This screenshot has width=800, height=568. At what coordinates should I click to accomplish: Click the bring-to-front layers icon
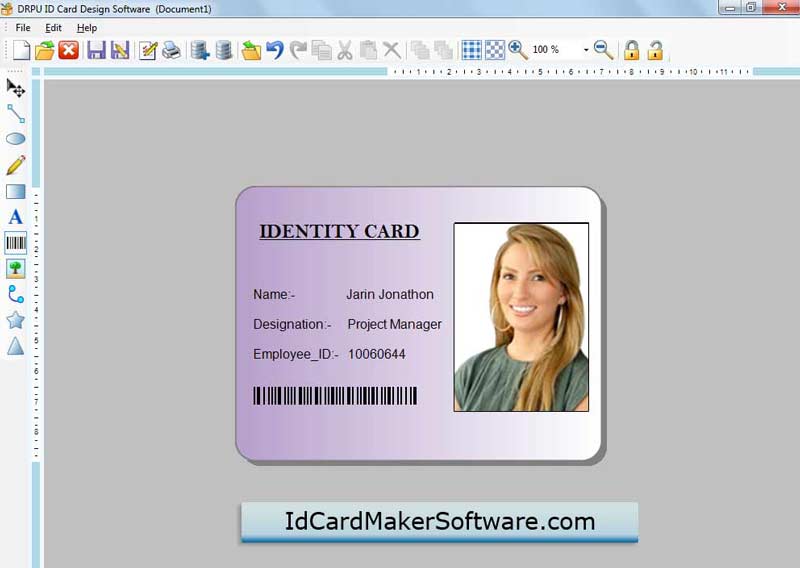tap(420, 50)
